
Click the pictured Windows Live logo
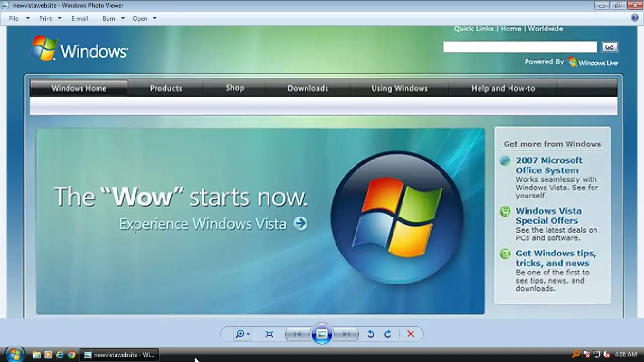click(x=593, y=62)
